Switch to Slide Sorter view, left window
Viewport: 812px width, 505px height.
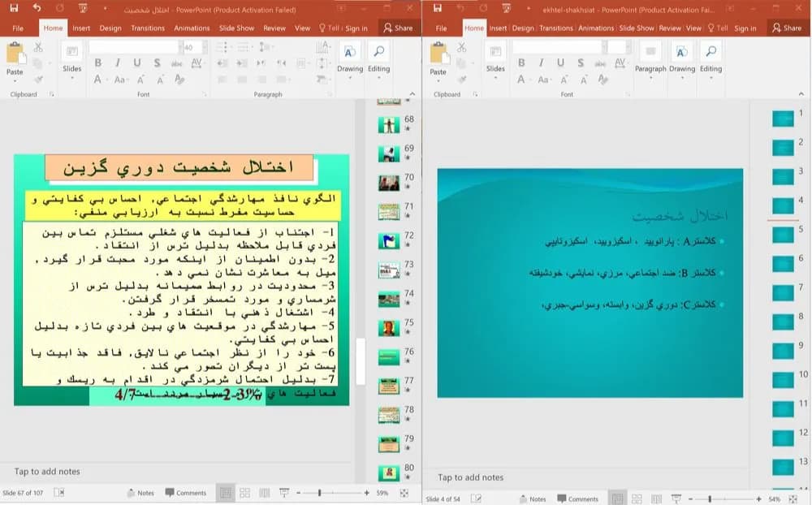[x=245, y=493]
